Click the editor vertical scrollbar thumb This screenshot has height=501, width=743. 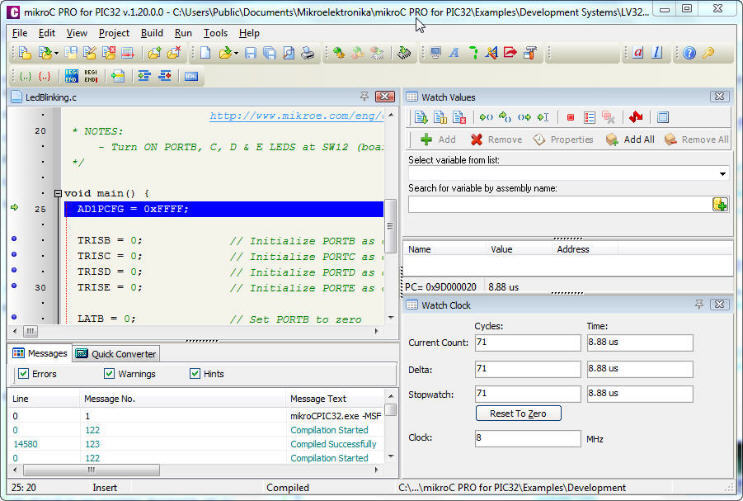tap(390, 226)
